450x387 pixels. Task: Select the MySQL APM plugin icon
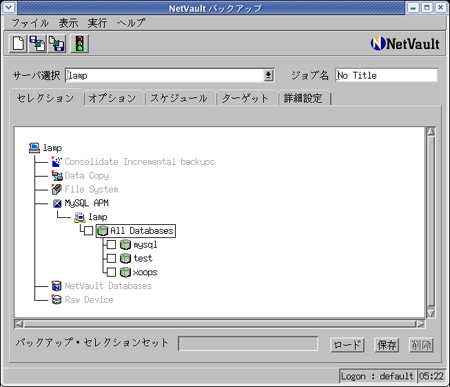(57, 203)
